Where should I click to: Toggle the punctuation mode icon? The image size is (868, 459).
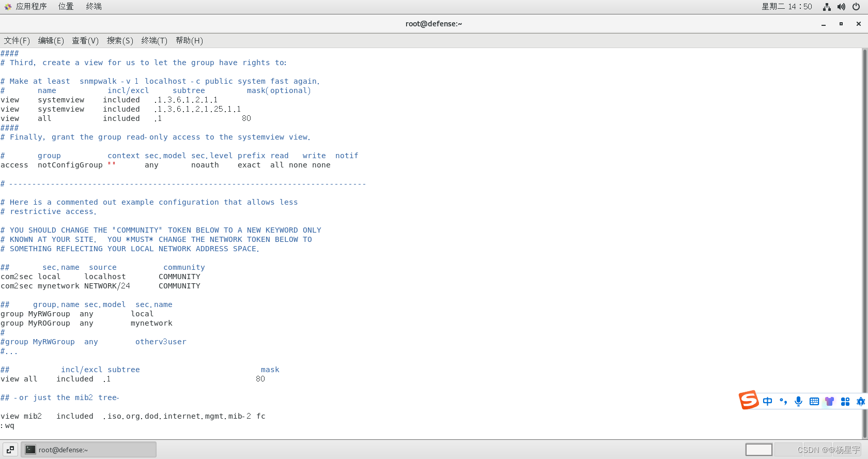coord(783,402)
